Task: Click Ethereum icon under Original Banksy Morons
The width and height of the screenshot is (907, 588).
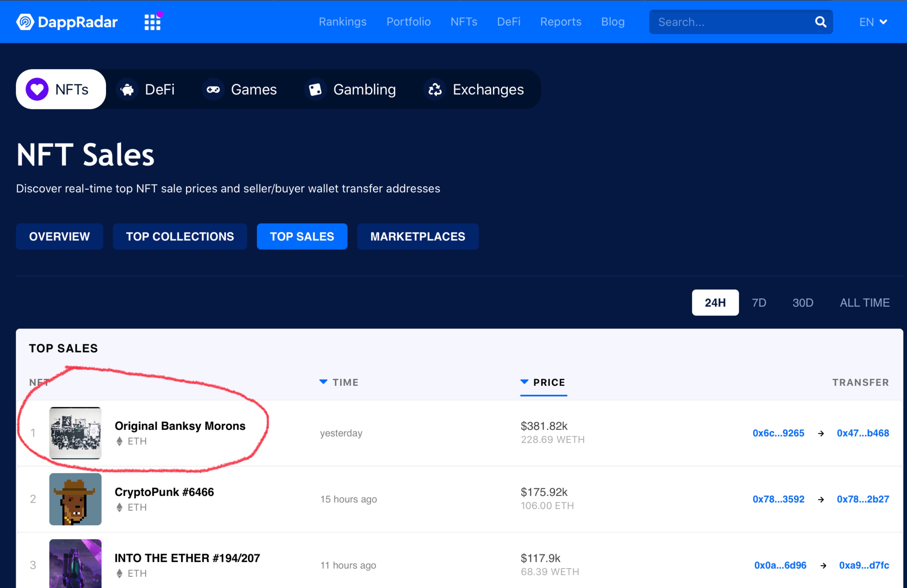Action: click(119, 441)
